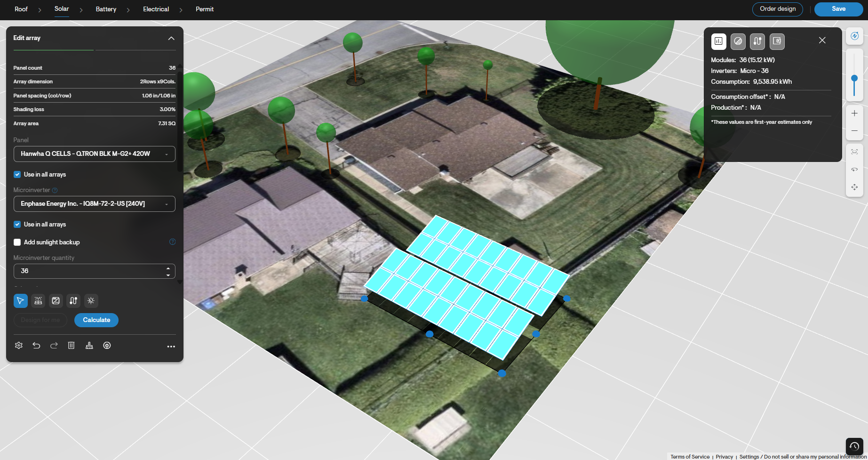Image resolution: width=868 pixels, height=460 pixels.
Task: Click the Calculate button
Action: [96, 320]
